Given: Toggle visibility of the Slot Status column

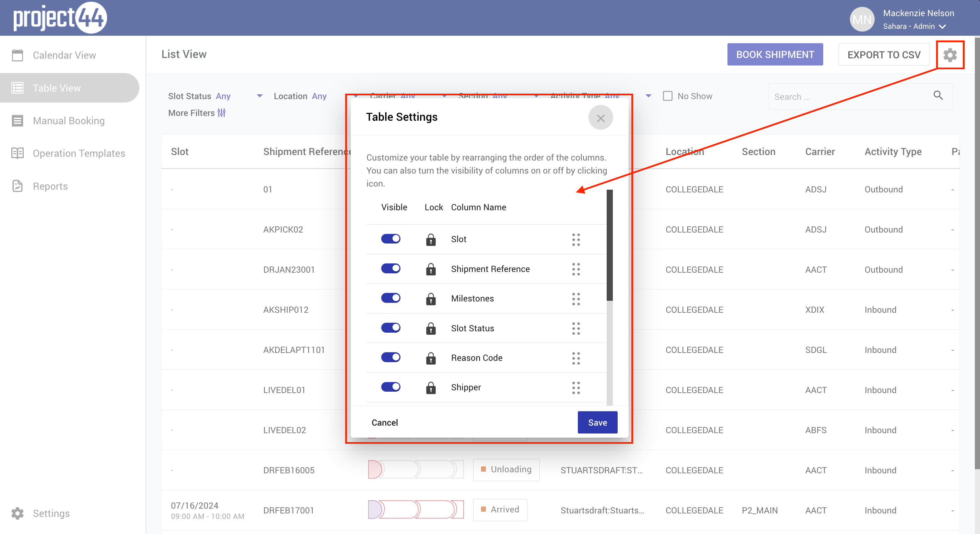Looking at the screenshot, I should (x=391, y=328).
